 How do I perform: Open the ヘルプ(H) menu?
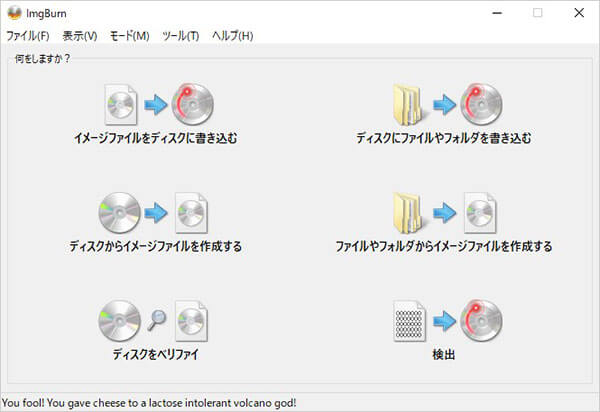coord(233,36)
